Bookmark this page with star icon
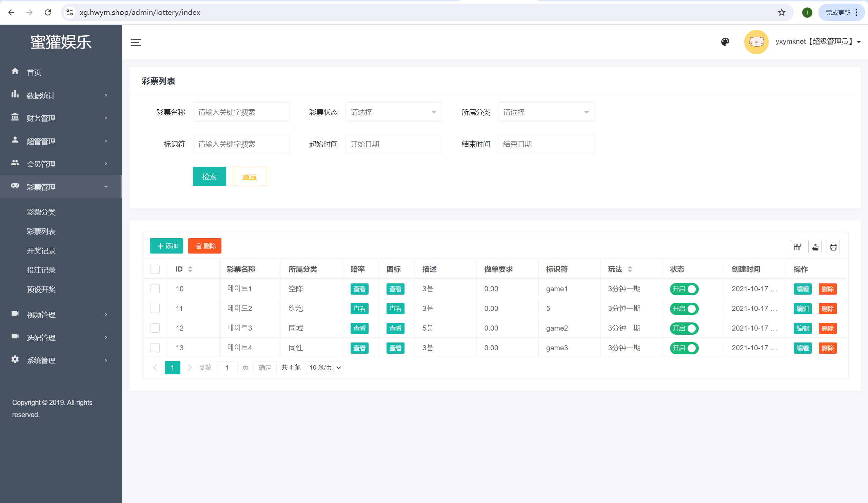The width and height of the screenshot is (868, 503). [x=782, y=13]
